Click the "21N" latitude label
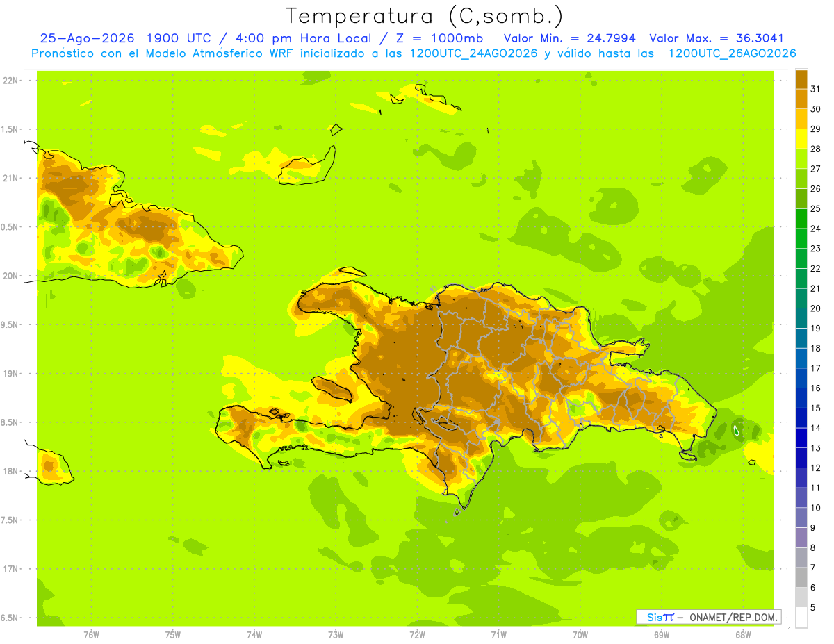The width and height of the screenshot is (834, 644). 10,178
